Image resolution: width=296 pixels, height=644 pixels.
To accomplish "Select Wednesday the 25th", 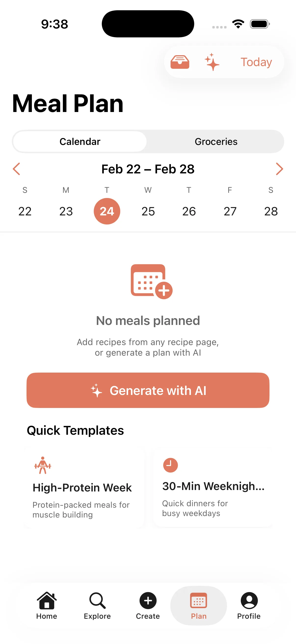I will tap(148, 211).
